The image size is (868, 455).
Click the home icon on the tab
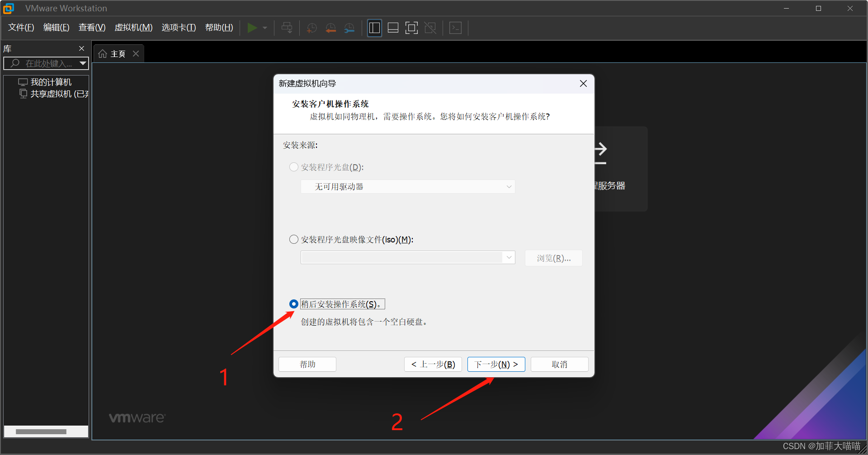tap(103, 54)
